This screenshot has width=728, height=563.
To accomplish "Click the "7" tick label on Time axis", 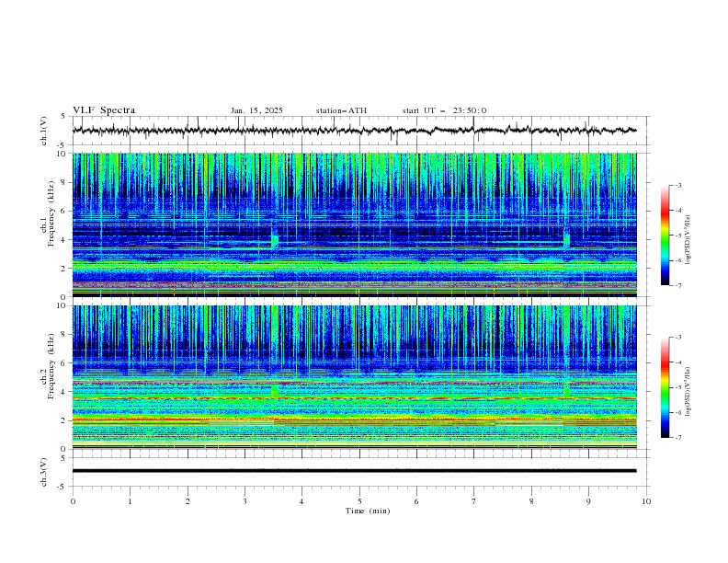I will [x=473, y=501].
